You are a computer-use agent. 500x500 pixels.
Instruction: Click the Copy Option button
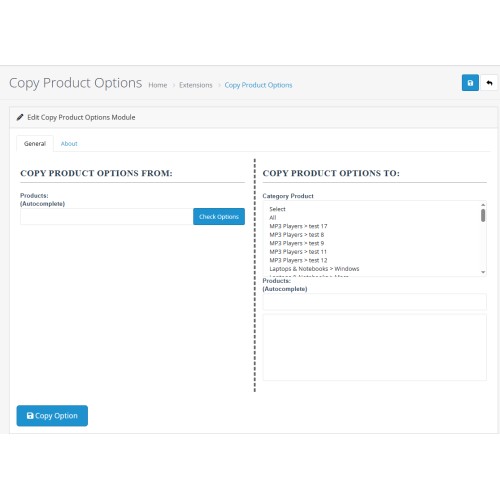click(52, 416)
